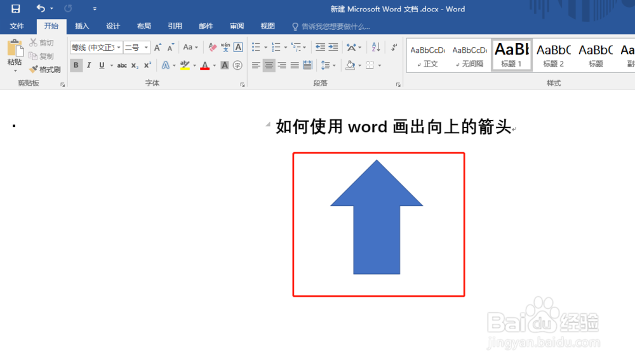Click the 粘贴 paste button
The height and width of the screenshot is (364, 635).
(x=15, y=52)
